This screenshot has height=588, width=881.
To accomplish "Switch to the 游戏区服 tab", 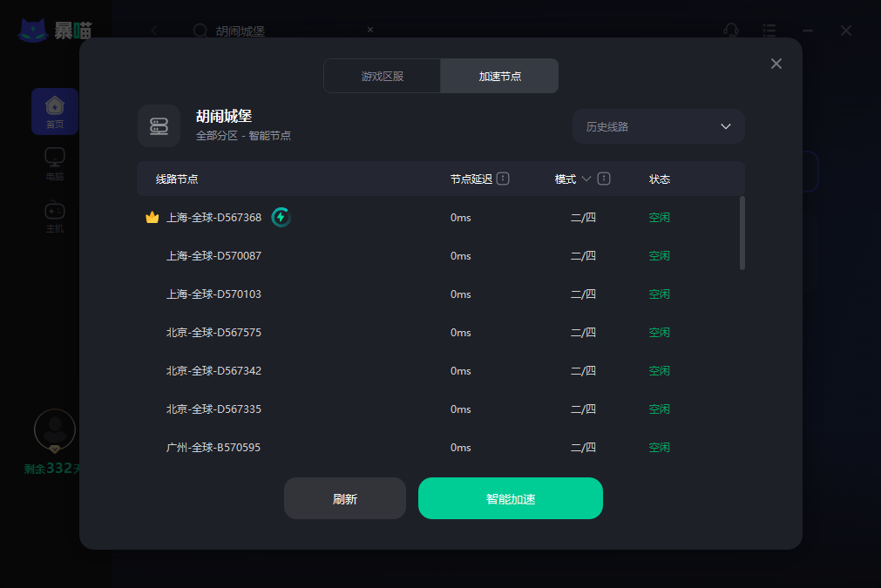I will [382, 76].
